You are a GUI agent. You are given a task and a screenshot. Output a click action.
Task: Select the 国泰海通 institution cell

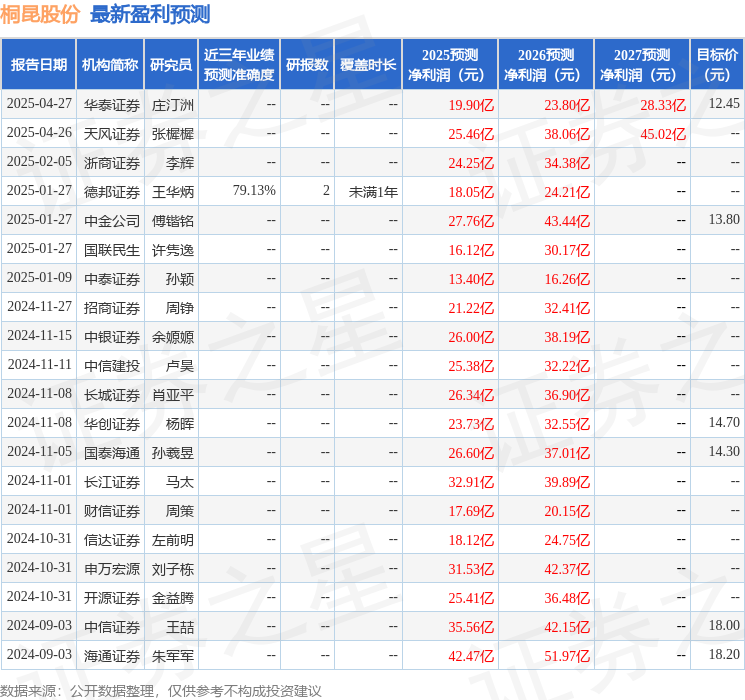coord(112,452)
